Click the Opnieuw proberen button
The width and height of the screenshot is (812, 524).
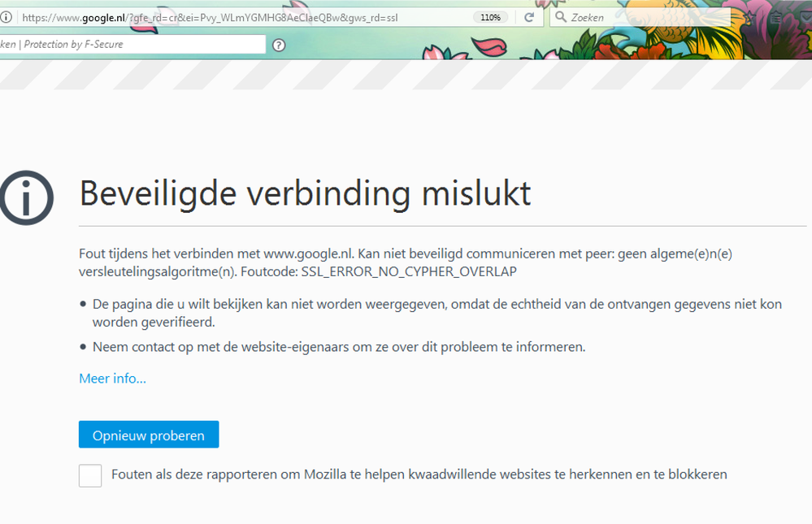click(149, 435)
